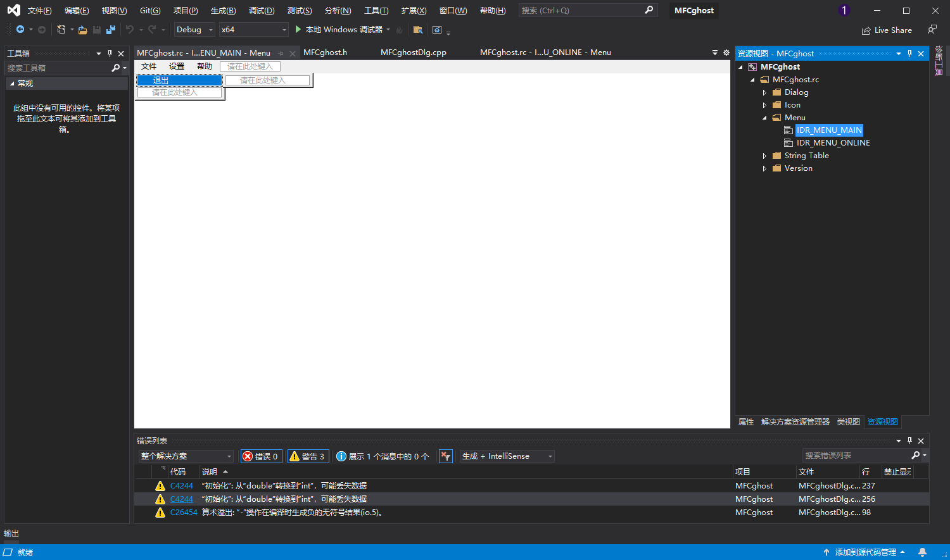The width and height of the screenshot is (950, 560).
Task: Click the feedback icon at top right
Action: pyautogui.click(x=932, y=30)
